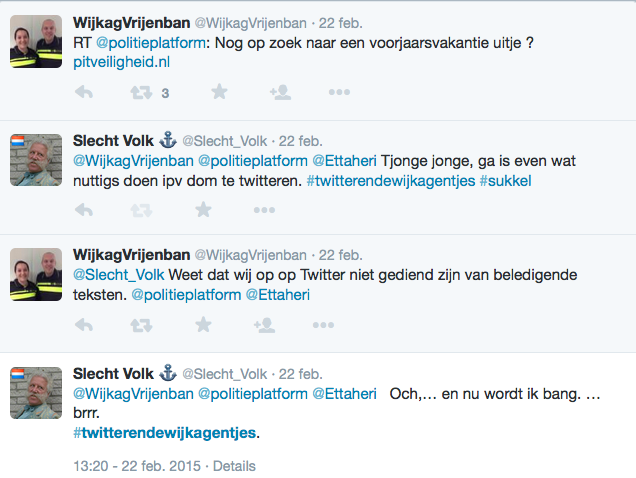Image resolution: width=636 pixels, height=478 pixels.
Task: Retweet Slecht Volk's #sukkel tweet
Action: [141, 210]
